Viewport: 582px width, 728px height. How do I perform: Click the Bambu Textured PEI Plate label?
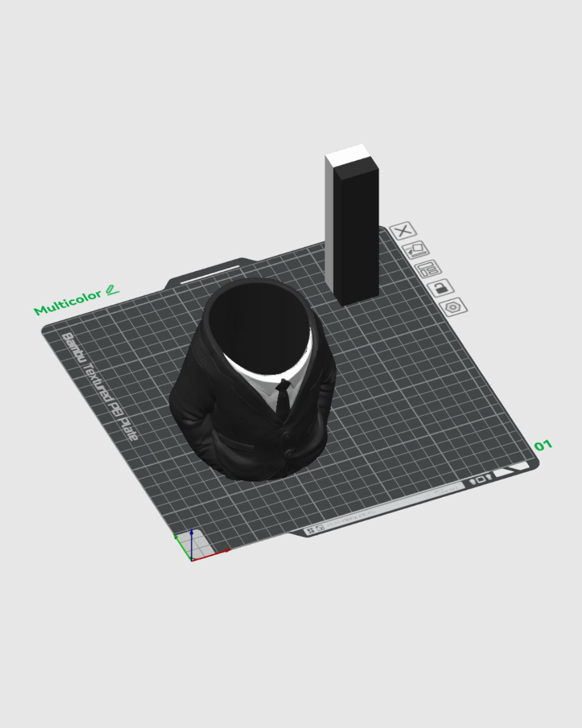pos(100,386)
